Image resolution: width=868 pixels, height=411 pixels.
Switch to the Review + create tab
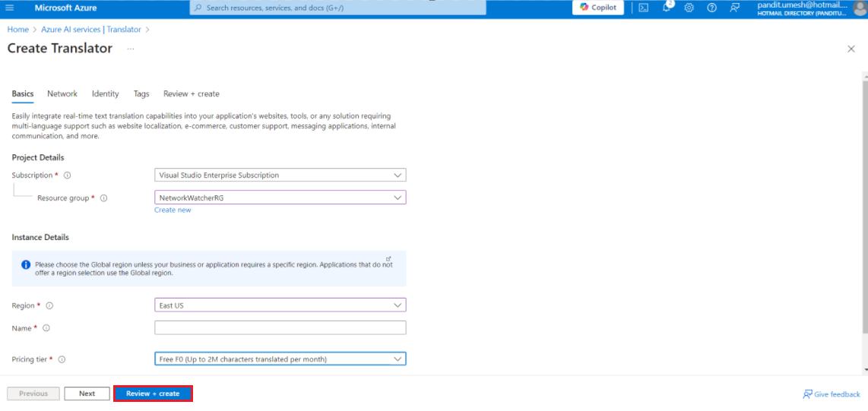point(191,94)
